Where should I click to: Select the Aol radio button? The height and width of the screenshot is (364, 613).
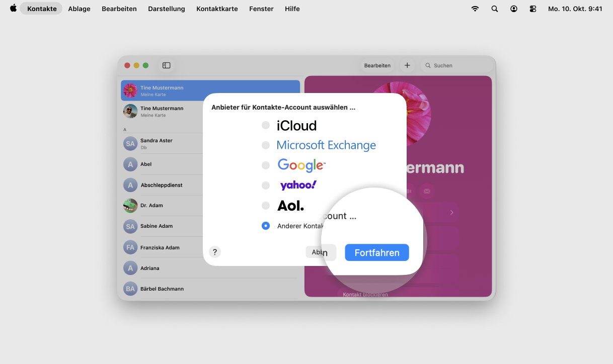coord(266,206)
